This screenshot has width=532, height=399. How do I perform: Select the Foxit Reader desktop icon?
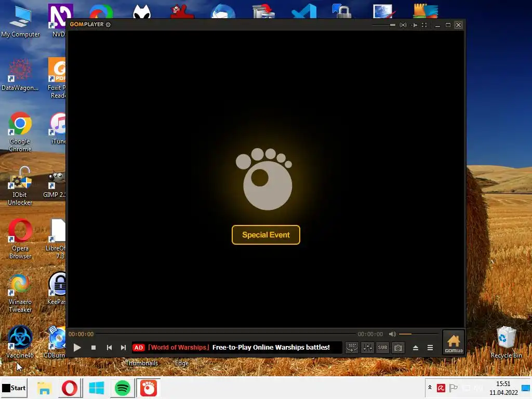(57, 78)
